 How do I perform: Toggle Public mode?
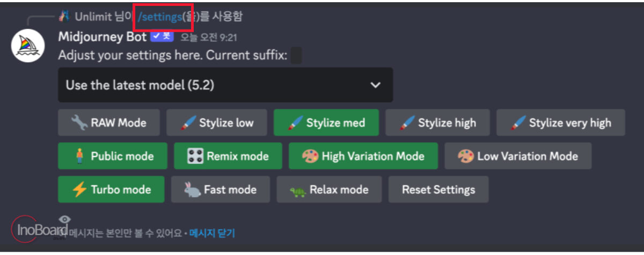point(113,156)
